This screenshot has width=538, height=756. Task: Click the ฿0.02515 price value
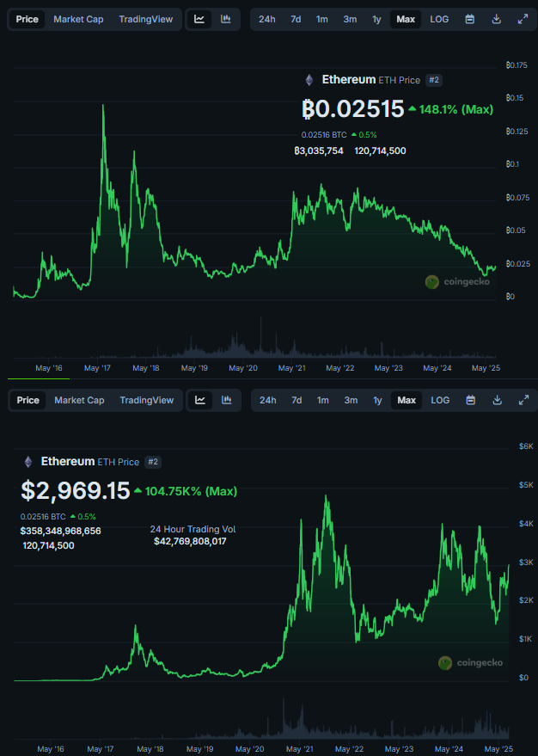pyautogui.click(x=352, y=109)
